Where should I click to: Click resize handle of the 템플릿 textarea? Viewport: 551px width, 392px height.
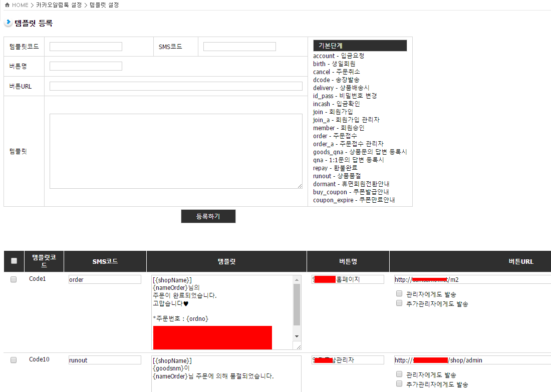point(300,186)
